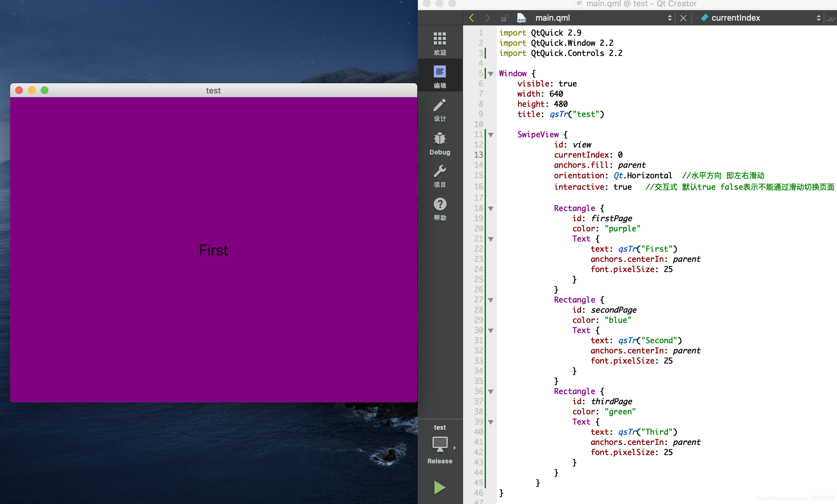Toggle the file lock icon
This screenshot has height=504, width=837.
click(x=504, y=18)
